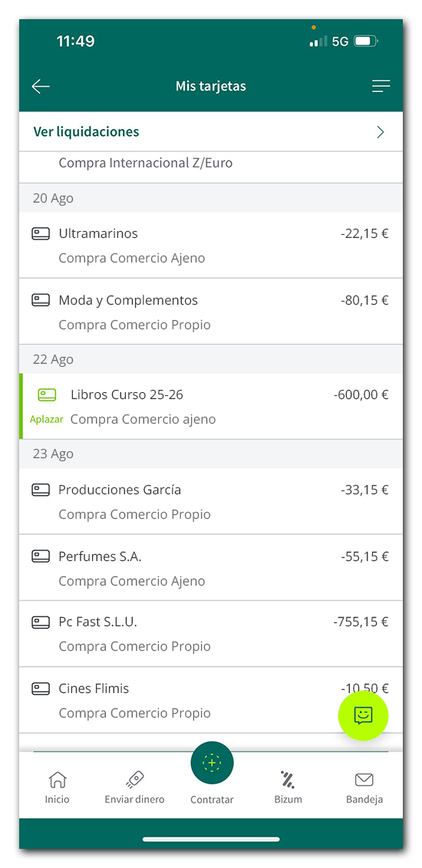Tap the Contratar plus circle icon

tap(212, 763)
